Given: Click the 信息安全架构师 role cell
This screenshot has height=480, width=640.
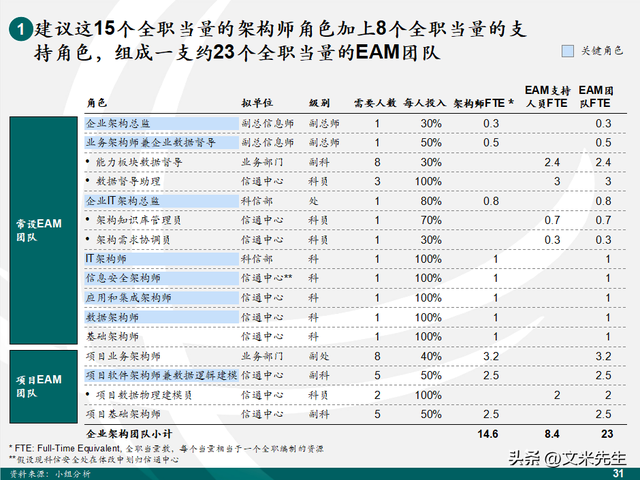Looking at the screenshot, I should (125, 277).
